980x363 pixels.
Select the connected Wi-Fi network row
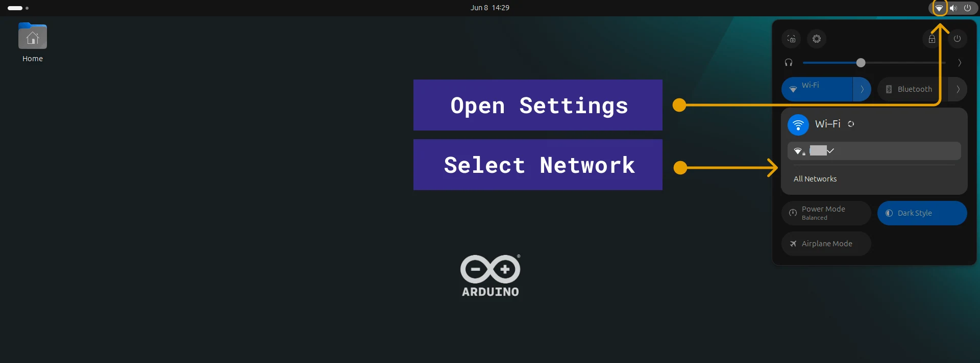pyautogui.click(x=874, y=151)
